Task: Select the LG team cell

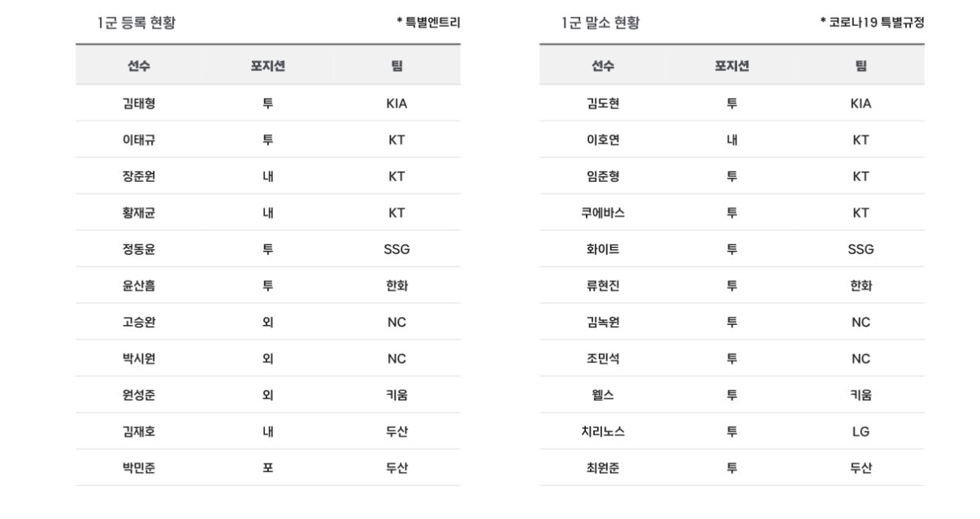Action: pos(861,431)
